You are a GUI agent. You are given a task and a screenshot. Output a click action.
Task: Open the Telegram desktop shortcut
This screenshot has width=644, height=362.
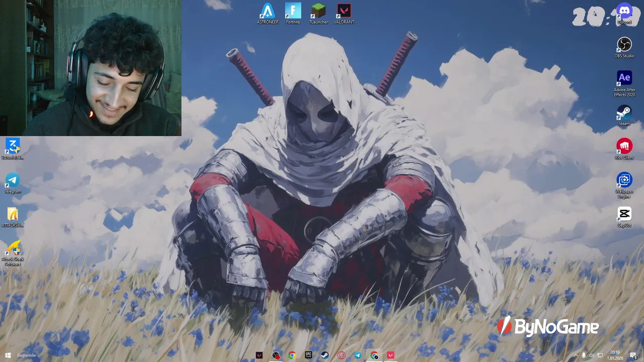13,183
